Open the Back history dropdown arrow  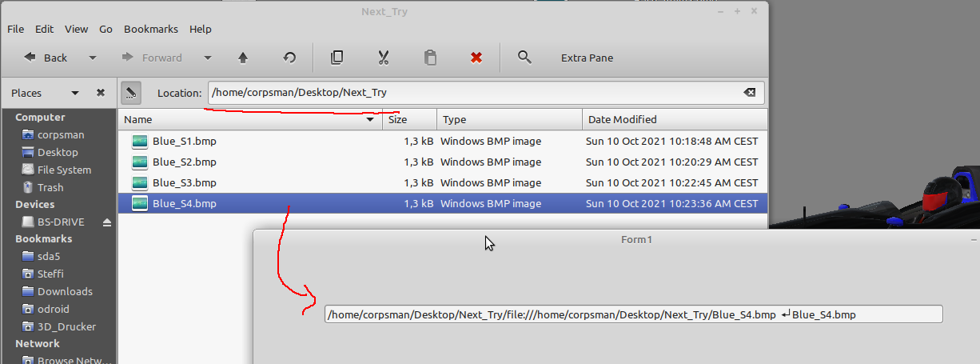pos(93,58)
